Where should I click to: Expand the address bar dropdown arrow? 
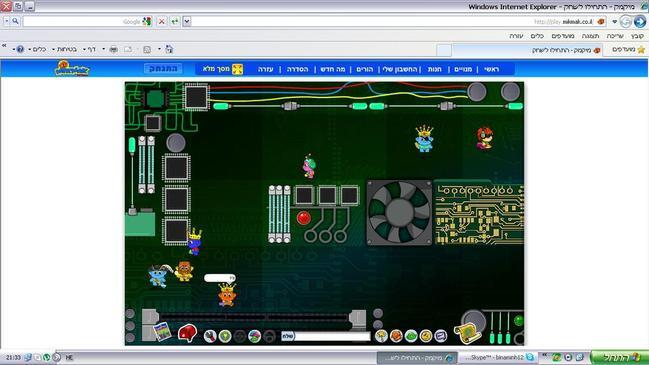click(x=187, y=21)
